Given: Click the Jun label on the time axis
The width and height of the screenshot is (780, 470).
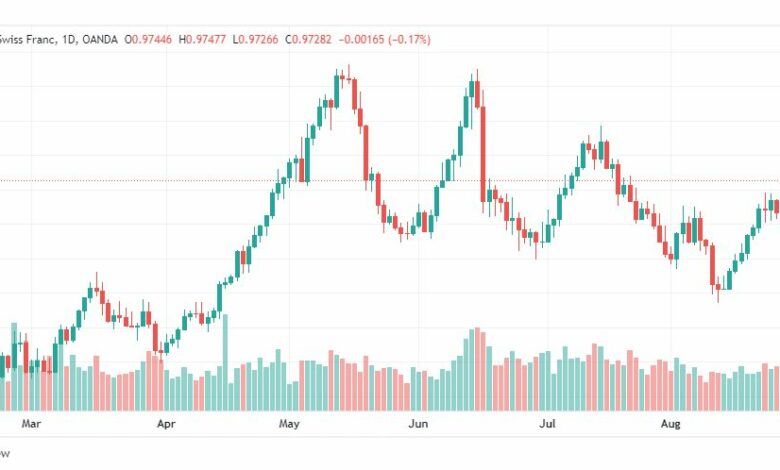Looking at the screenshot, I should click(x=418, y=424).
